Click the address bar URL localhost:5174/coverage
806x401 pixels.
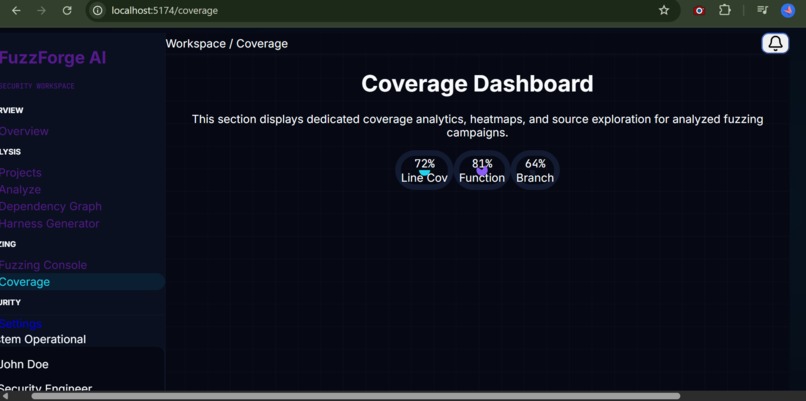[164, 10]
